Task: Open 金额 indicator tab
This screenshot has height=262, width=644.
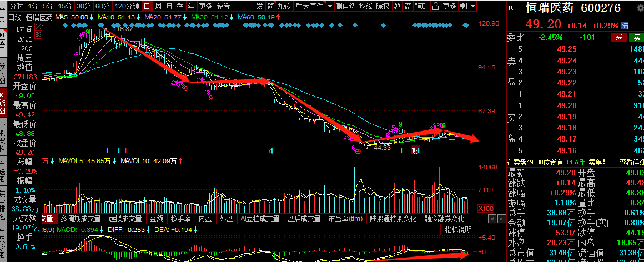Action: tap(157, 219)
